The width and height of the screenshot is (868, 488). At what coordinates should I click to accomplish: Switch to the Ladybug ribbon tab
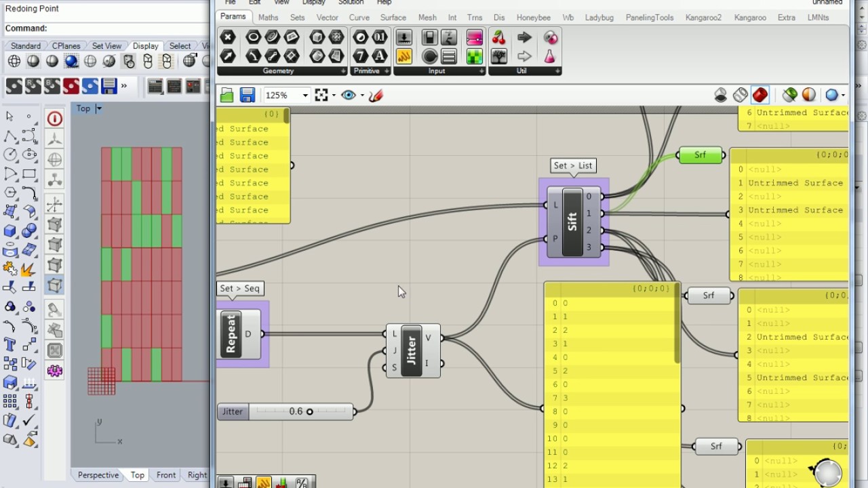(x=599, y=18)
